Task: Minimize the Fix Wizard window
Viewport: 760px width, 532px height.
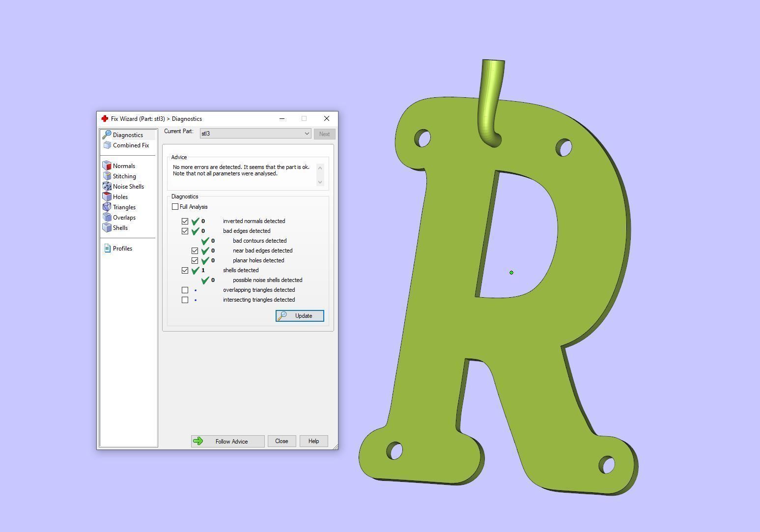Action: (282, 118)
